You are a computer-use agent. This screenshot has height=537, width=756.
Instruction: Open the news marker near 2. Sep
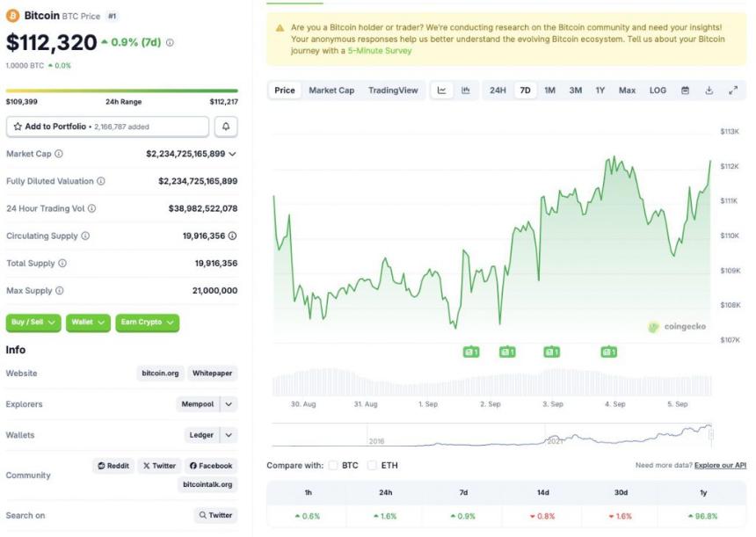point(507,352)
